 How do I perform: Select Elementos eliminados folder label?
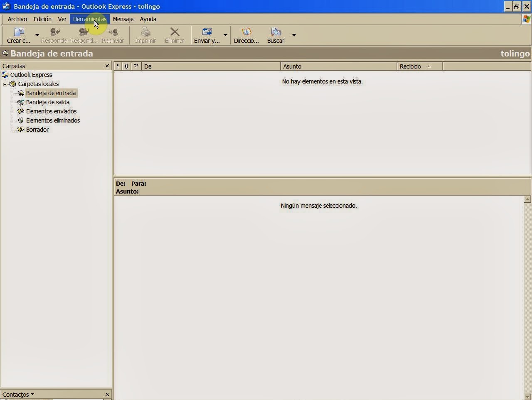[53, 120]
